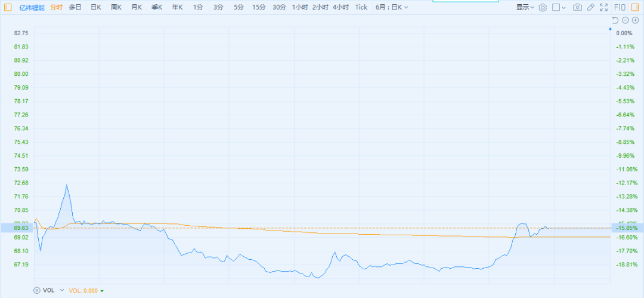Select the 周K weekly candlestick tab
This screenshot has width=644, height=298.
(x=116, y=7)
